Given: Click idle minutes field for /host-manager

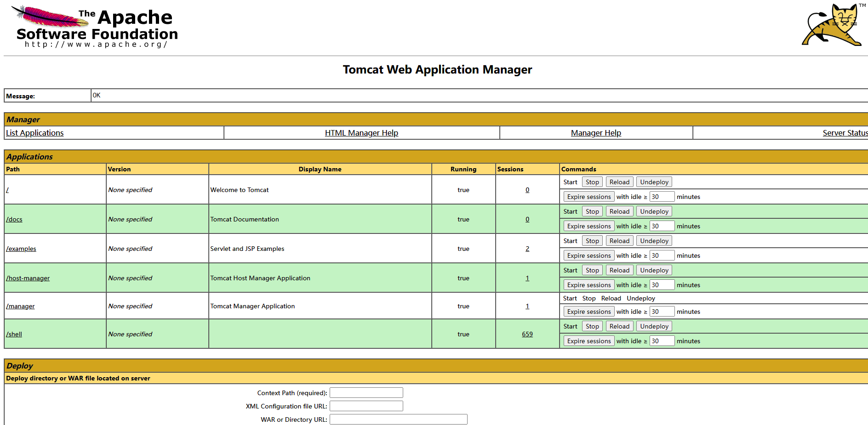Looking at the screenshot, I should click(662, 285).
